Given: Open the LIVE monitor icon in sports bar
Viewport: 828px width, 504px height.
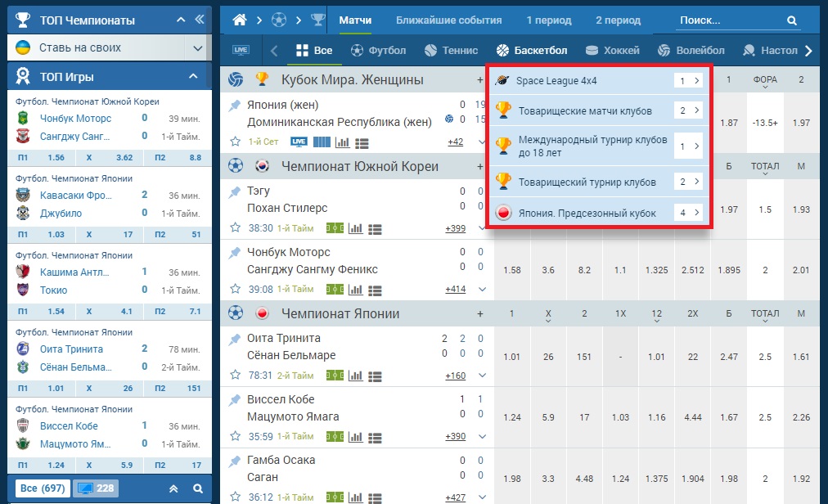Looking at the screenshot, I should click(241, 50).
